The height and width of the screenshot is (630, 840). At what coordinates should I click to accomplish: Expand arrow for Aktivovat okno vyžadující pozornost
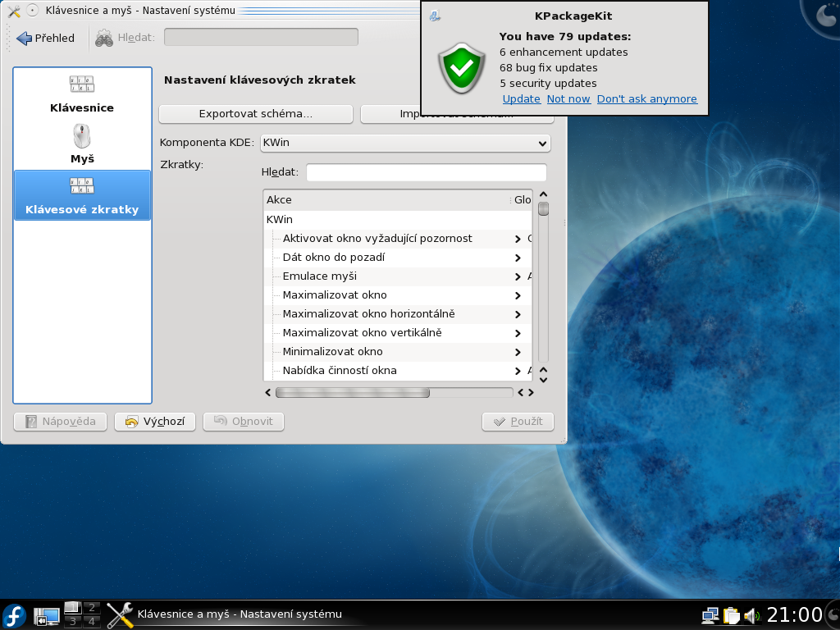tap(518, 239)
